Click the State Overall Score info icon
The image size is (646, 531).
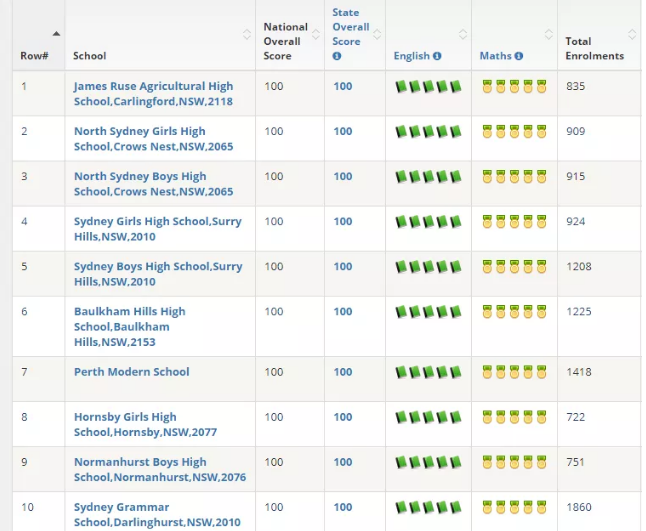click(x=337, y=56)
